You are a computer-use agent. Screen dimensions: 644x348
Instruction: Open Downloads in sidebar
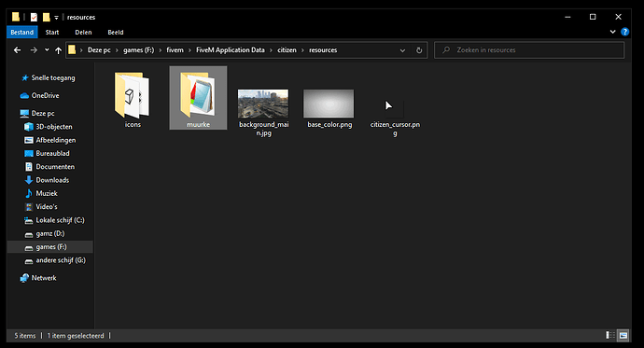click(47, 180)
